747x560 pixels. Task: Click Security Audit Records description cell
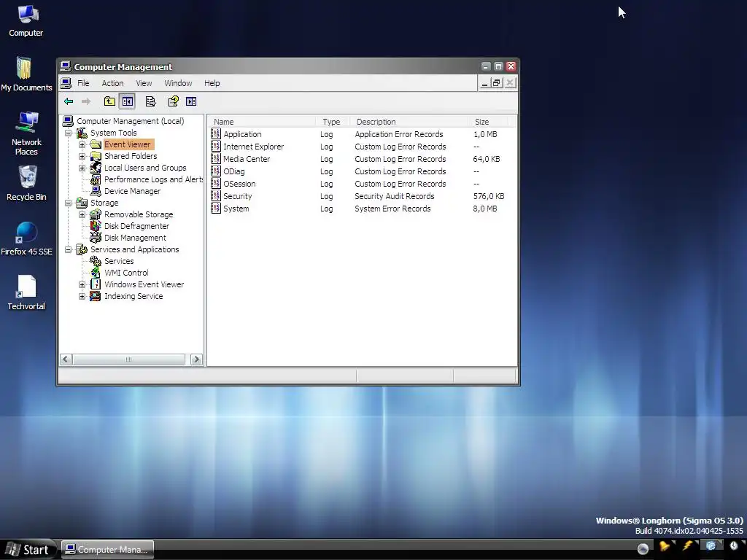(x=395, y=196)
